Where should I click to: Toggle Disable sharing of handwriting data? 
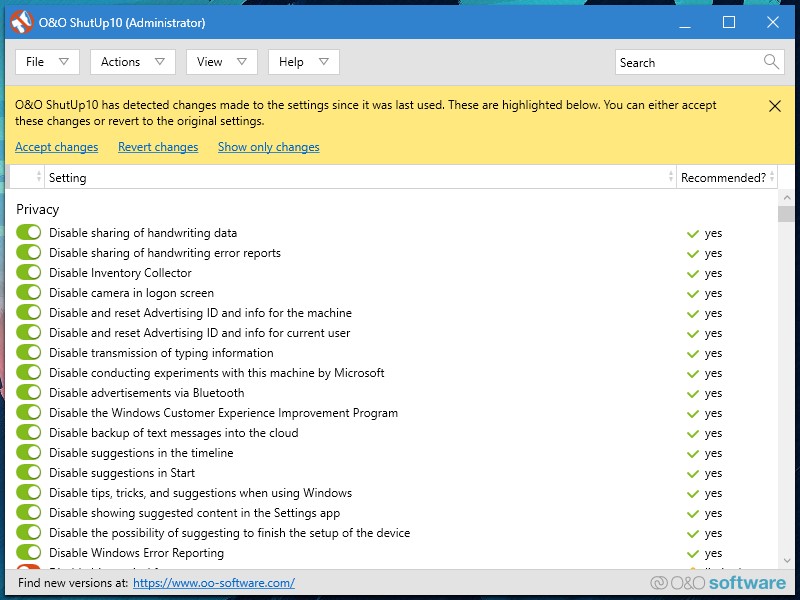point(29,233)
